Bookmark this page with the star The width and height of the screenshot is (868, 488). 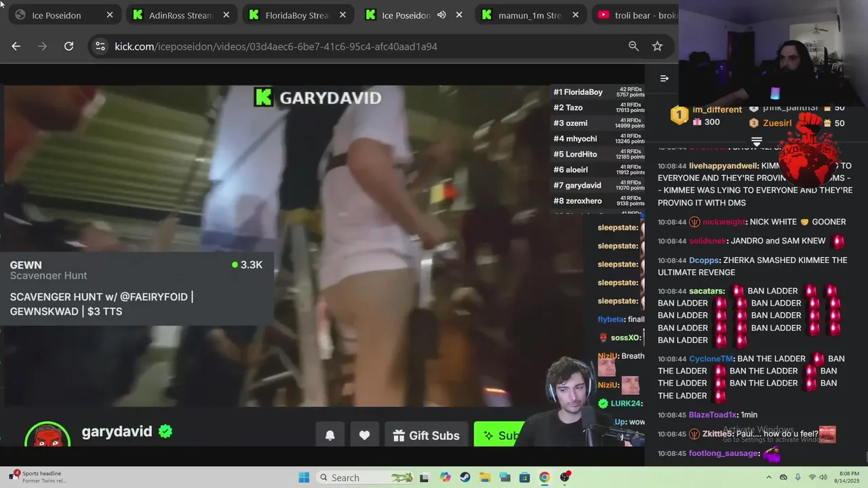pyautogui.click(x=657, y=46)
